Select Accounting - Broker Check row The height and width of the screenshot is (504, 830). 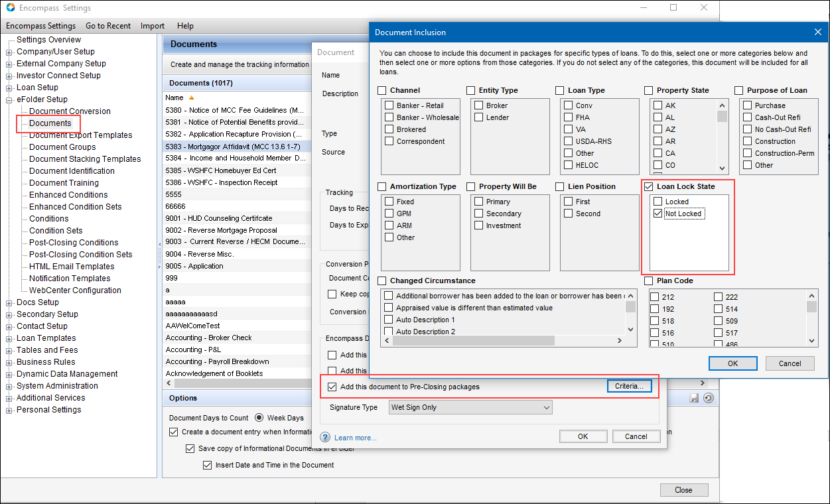tap(237, 338)
